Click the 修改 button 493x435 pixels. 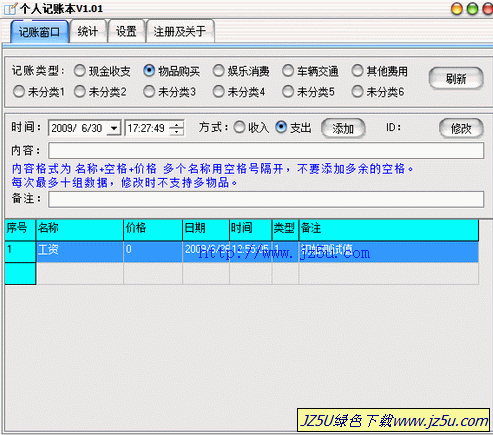click(x=461, y=128)
